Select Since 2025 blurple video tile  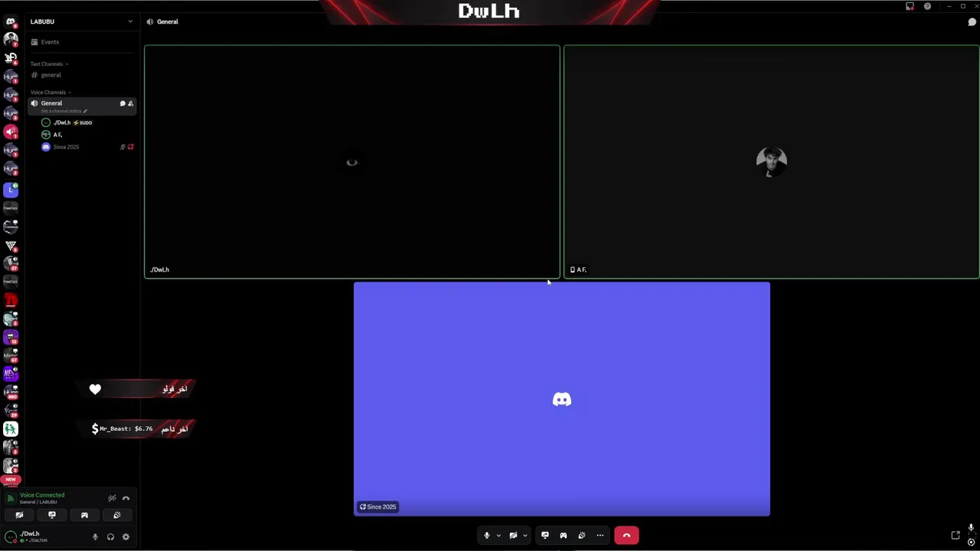(x=562, y=399)
